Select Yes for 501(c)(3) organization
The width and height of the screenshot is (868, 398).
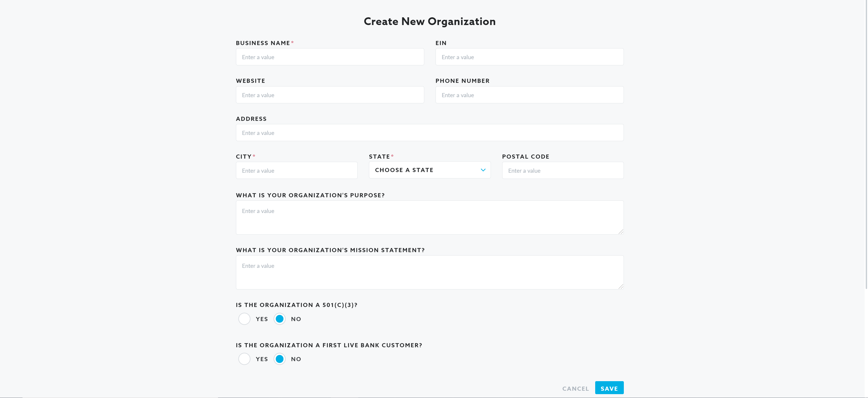coord(244,319)
